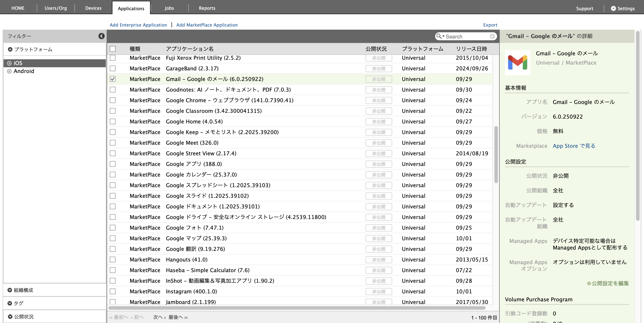Toggle the select-all header checkbox
The width and height of the screenshot is (644, 323).
click(x=113, y=49)
